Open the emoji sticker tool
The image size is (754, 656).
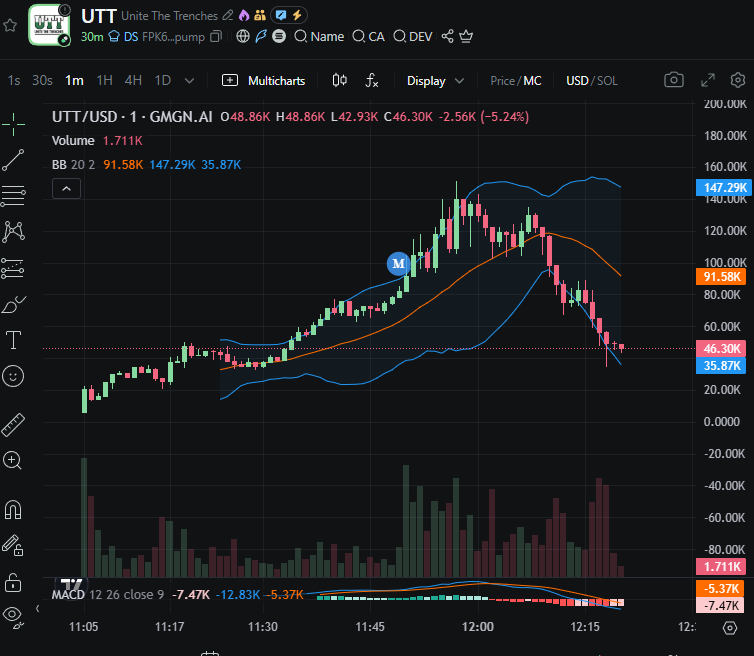pyautogui.click(x=13, y=376)
